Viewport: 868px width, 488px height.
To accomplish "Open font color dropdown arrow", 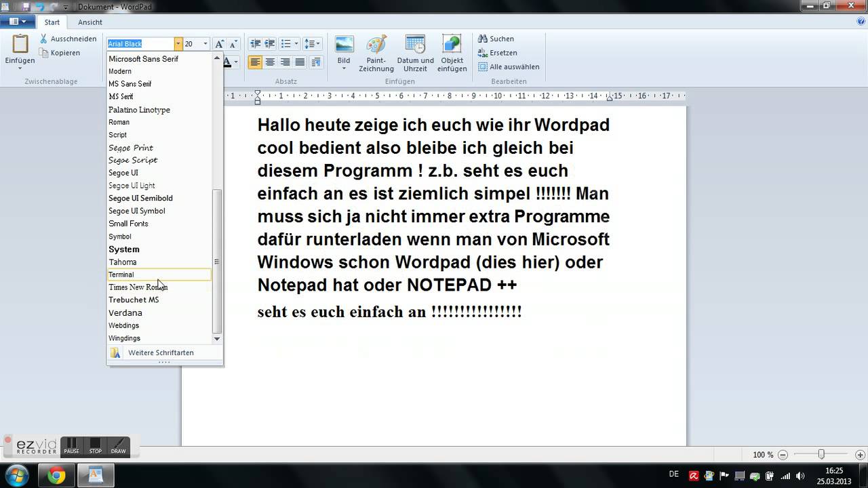I will [x=236, y=62].
